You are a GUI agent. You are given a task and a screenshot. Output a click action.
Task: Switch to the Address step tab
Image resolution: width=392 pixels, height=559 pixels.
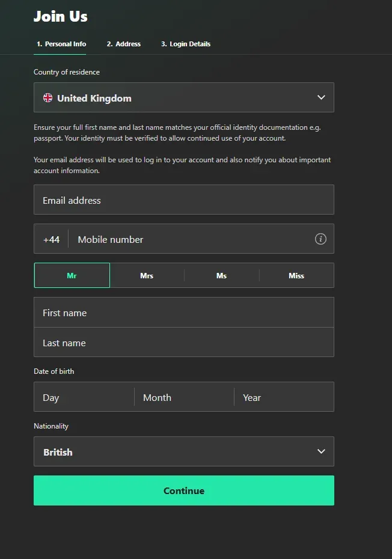(124, 44)
